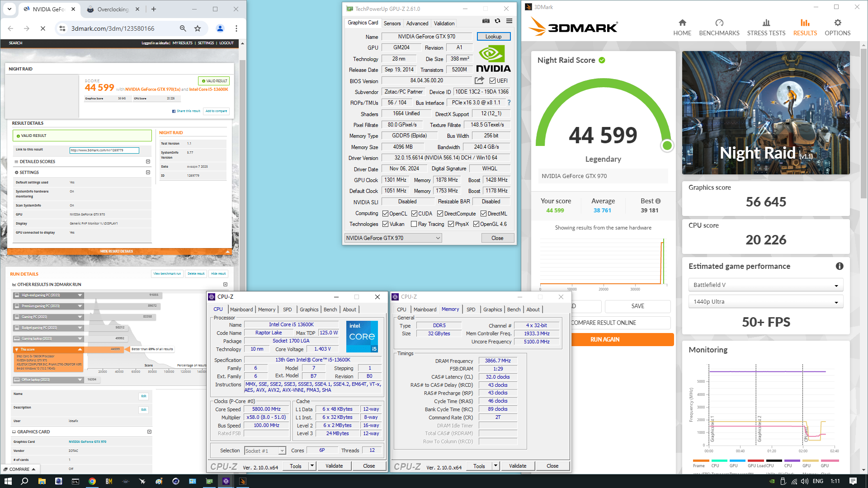Open the BENCHMARKS section in 3DMark

click(x=719, y=28)
